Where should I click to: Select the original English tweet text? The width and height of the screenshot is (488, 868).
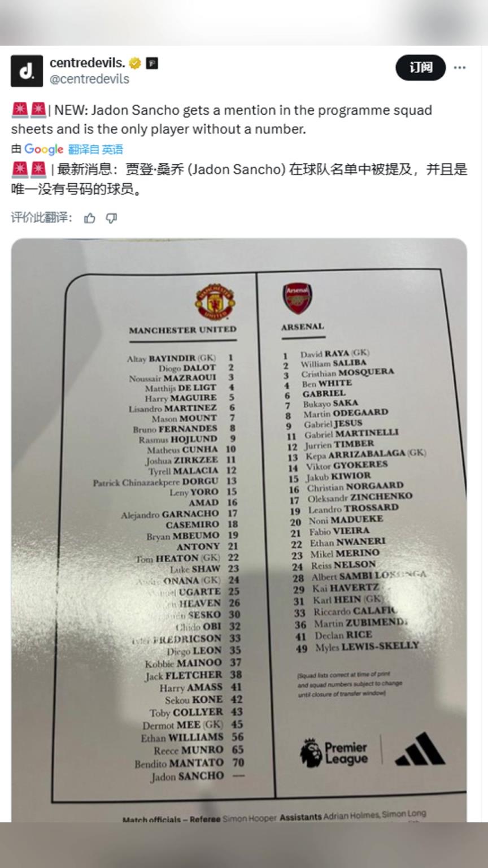click(x=222, y=119)
